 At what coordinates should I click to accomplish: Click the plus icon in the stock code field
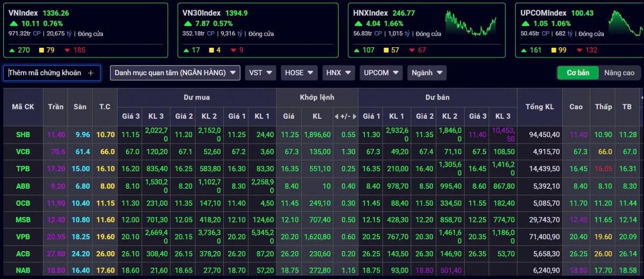(x=91, y=73)
